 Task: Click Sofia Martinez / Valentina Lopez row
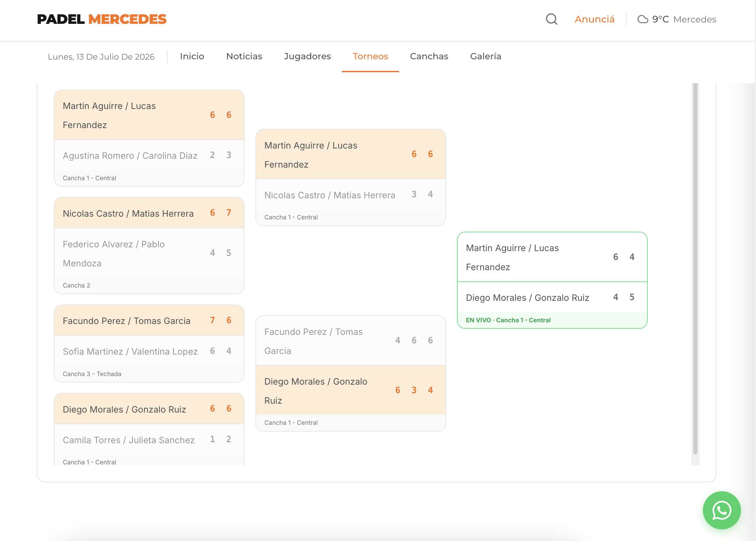click(x=149, y=351)
